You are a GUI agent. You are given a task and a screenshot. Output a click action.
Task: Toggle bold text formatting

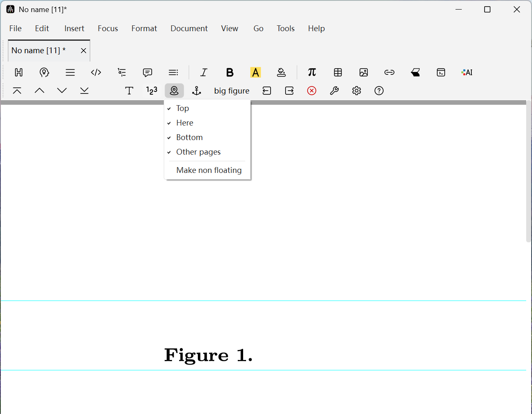[229, 72]
